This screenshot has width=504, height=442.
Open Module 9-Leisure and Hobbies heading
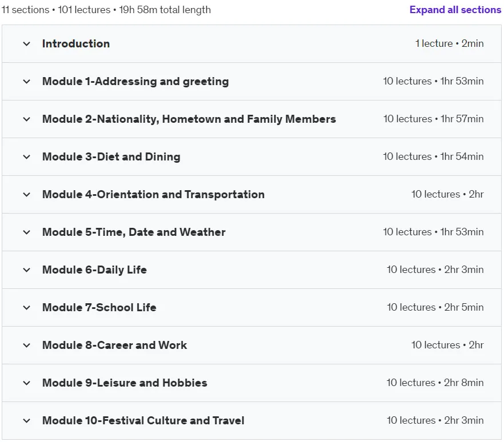(x=125, y=383)
